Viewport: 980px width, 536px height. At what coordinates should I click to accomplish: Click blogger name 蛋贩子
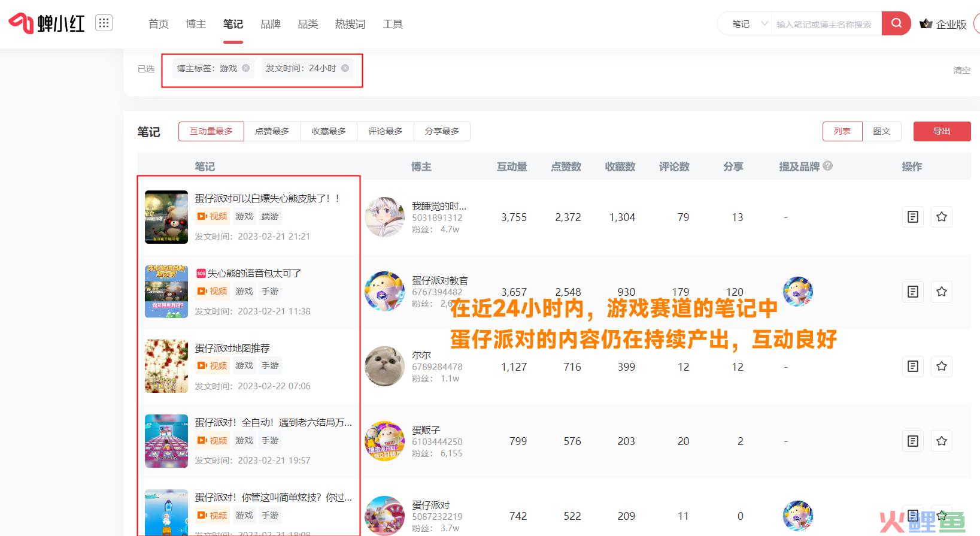point(426,430)
